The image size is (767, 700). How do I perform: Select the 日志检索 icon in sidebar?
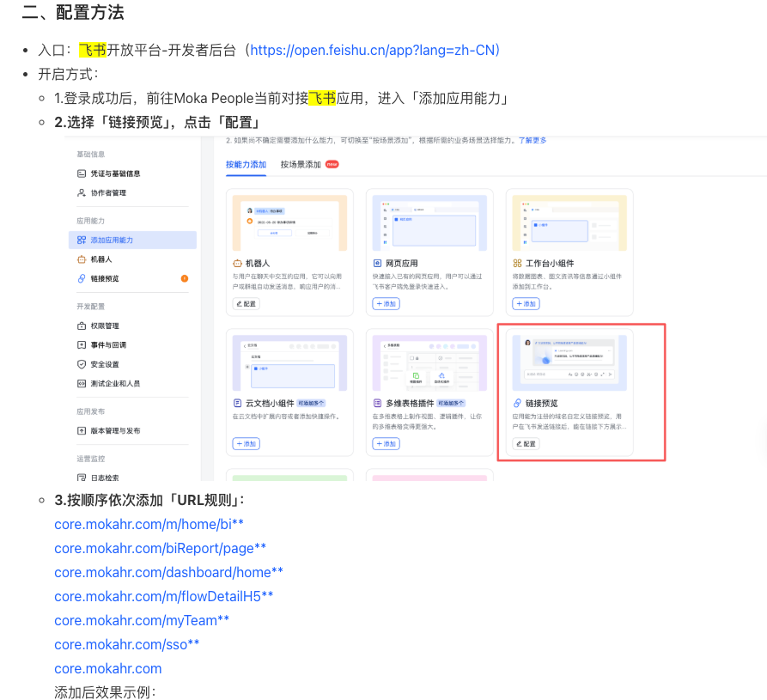pos(82,478)
